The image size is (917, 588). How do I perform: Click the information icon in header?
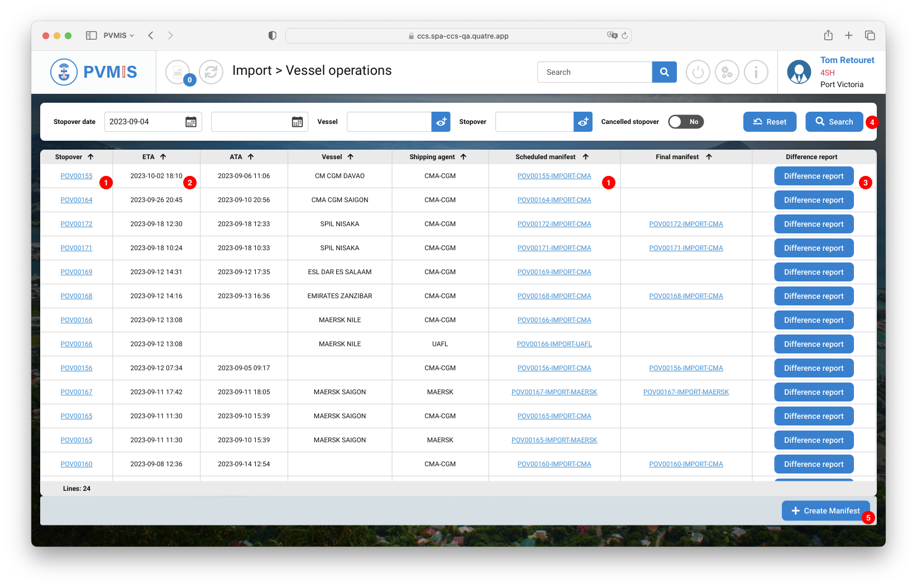(x=756, y=72)
